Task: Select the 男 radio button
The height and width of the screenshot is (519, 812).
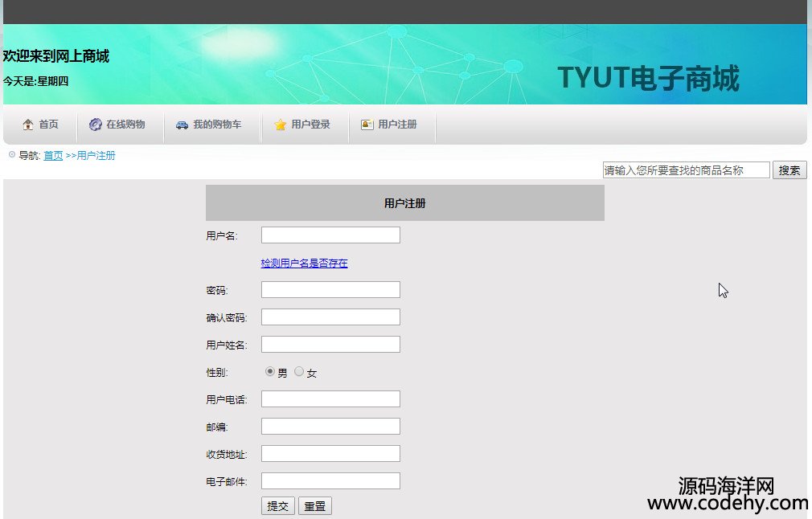Action: click(x=270, y=371)
